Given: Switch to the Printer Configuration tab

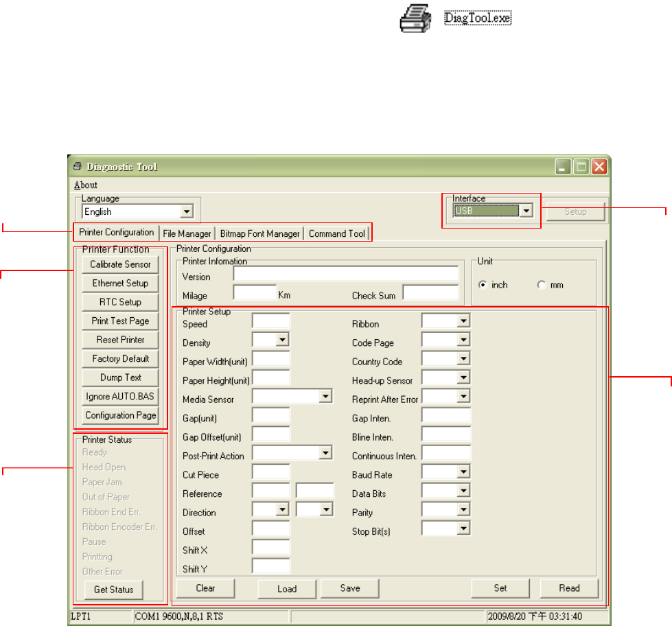Looking at the screenshot, I should point(117,232).
